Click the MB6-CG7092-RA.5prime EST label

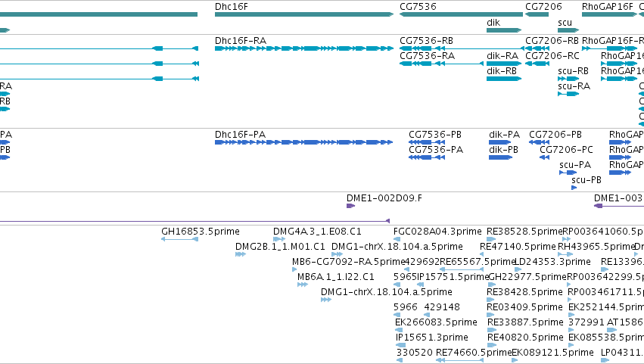point(348,262)
